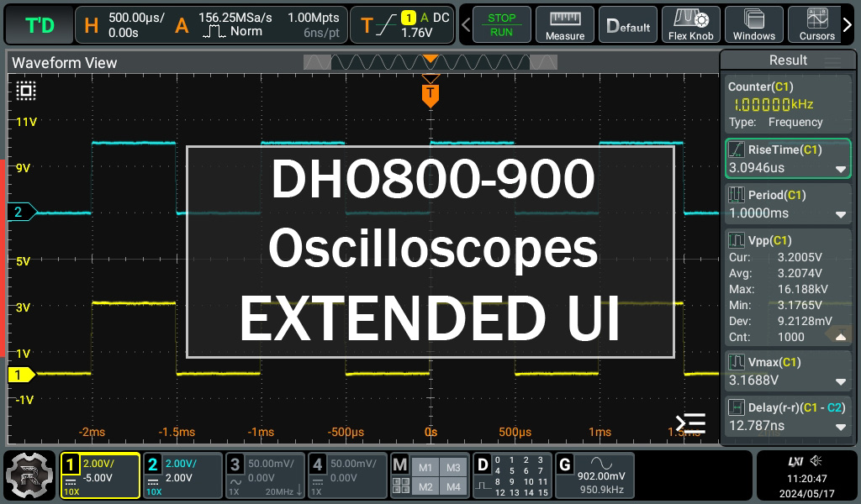The height and width of the screenshot is (504, 861).
Task: Click the waveform overview navigation bar
Action: tap(430, 62)
